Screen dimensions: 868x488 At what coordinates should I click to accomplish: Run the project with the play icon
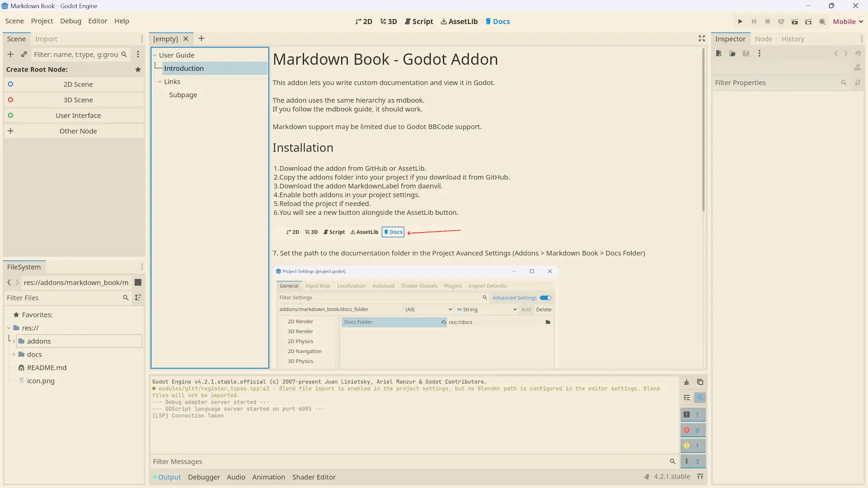coord(740,21)
